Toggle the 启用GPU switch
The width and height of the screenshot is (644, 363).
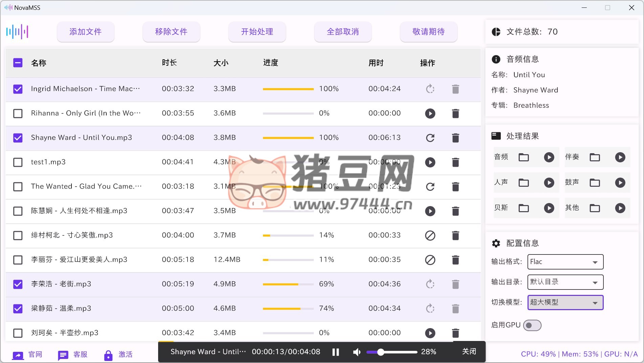(532, 325)
